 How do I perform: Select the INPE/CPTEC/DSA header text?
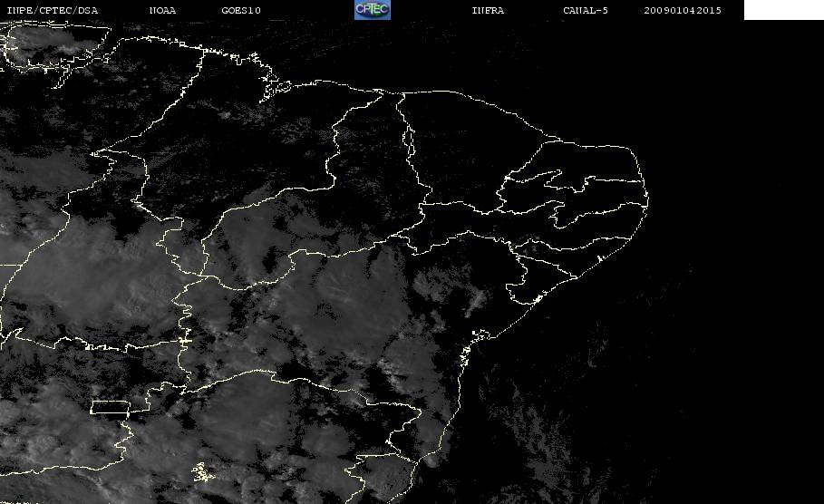click(x=52, y=10)
